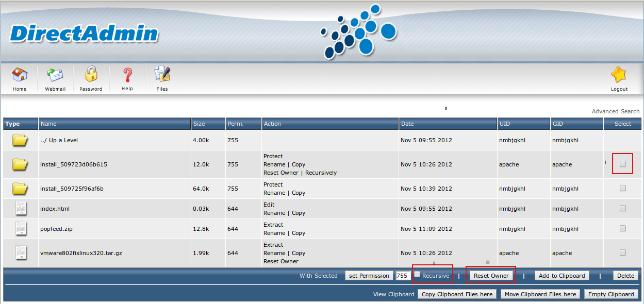
Task: Sort the file list by Size column
Action: pos(199,124)
